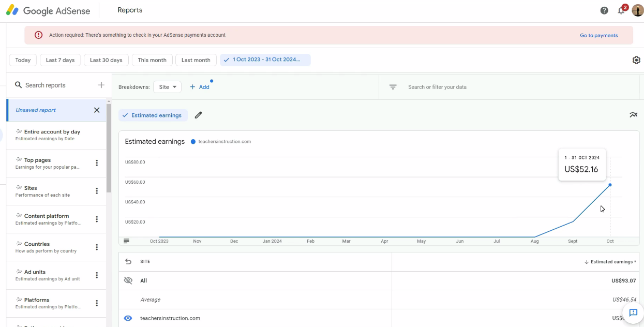Close the Unsaved report
The image size is (644, 327).
click(x=97, y=110)
